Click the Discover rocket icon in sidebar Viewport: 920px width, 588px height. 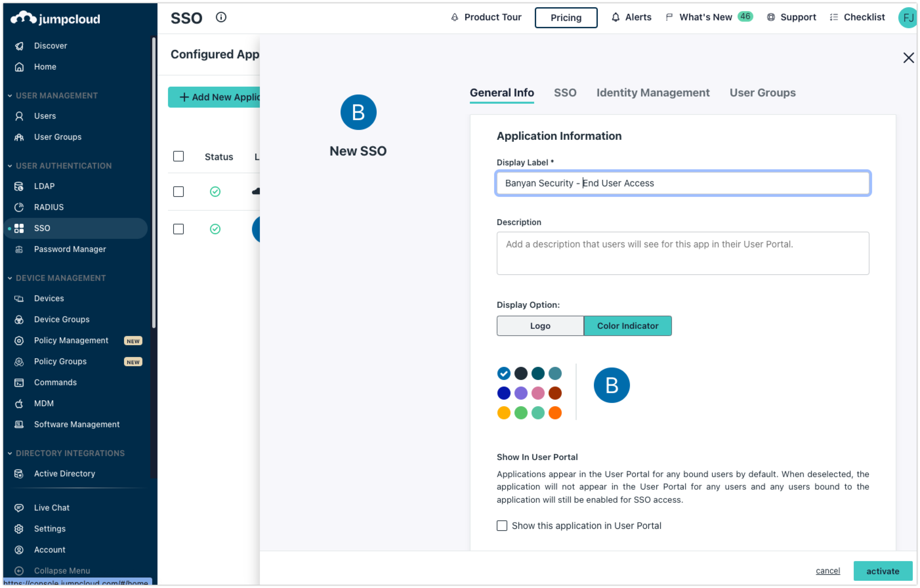pyautogui.click(x=19, y=46)
